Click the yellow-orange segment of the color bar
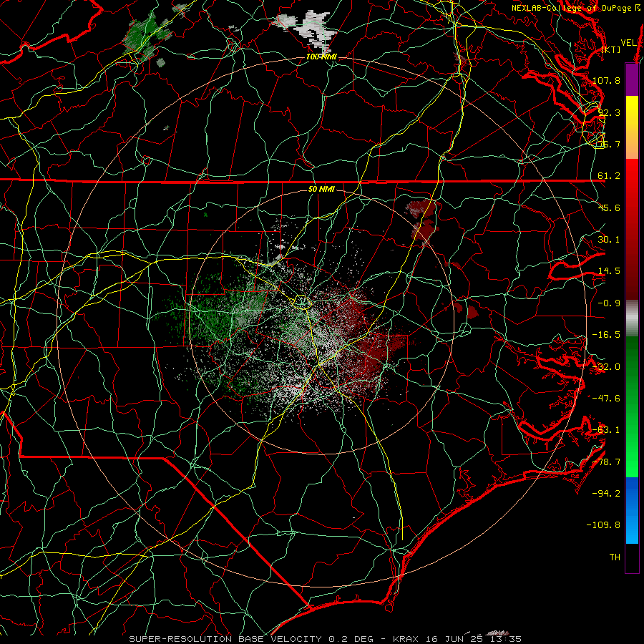The height and width of the screenshot is (644, 644). pos(632,127)
